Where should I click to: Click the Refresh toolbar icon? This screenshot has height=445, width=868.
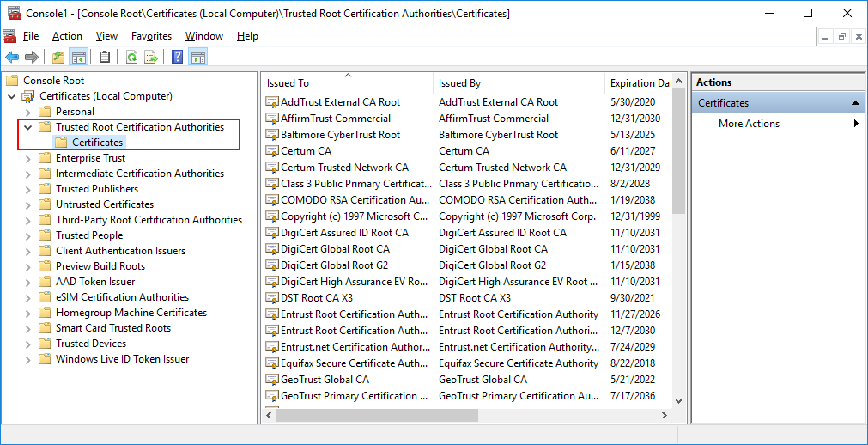(x=131, y=57)
